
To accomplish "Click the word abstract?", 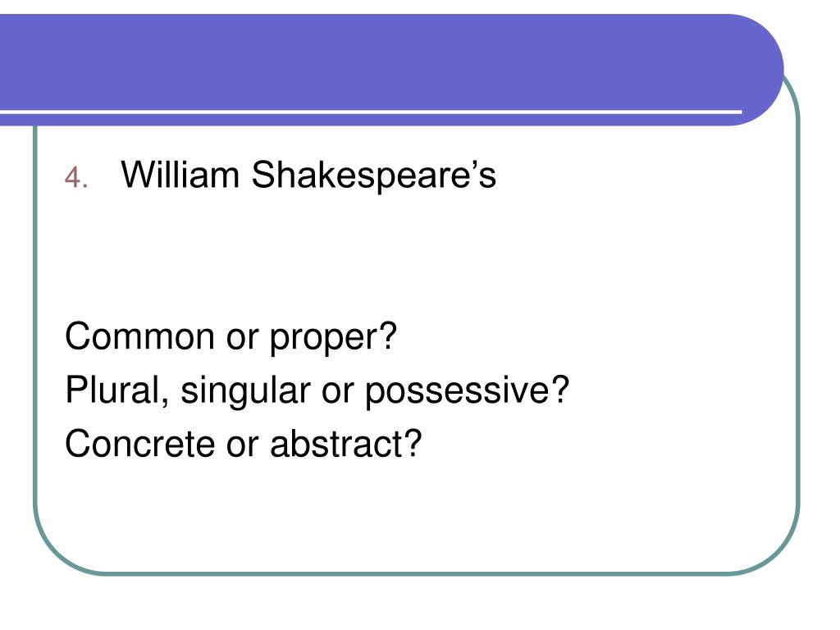I will click(x=346, y=444).
